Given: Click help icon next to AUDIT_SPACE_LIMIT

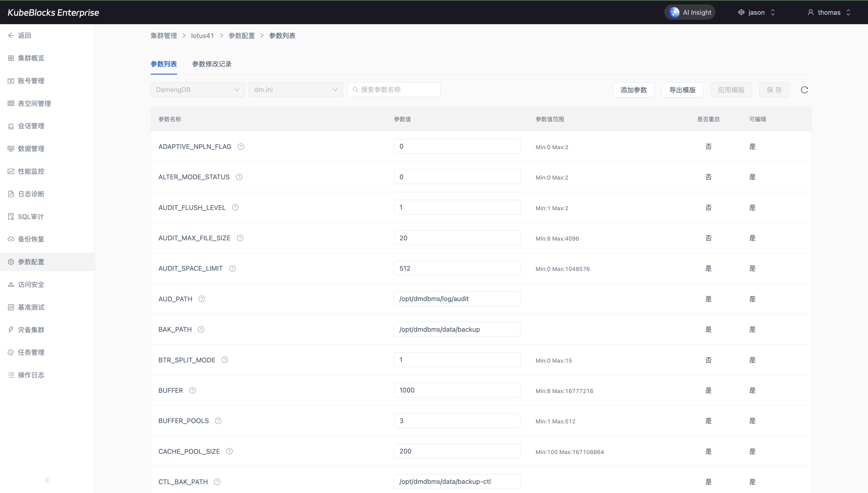Looking at the screenshot, I should point(232,269).
